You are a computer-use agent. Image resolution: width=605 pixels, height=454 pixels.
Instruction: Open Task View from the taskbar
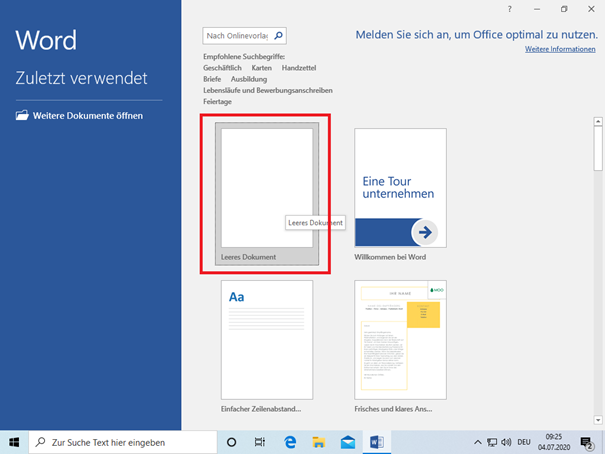click(260, 442)
